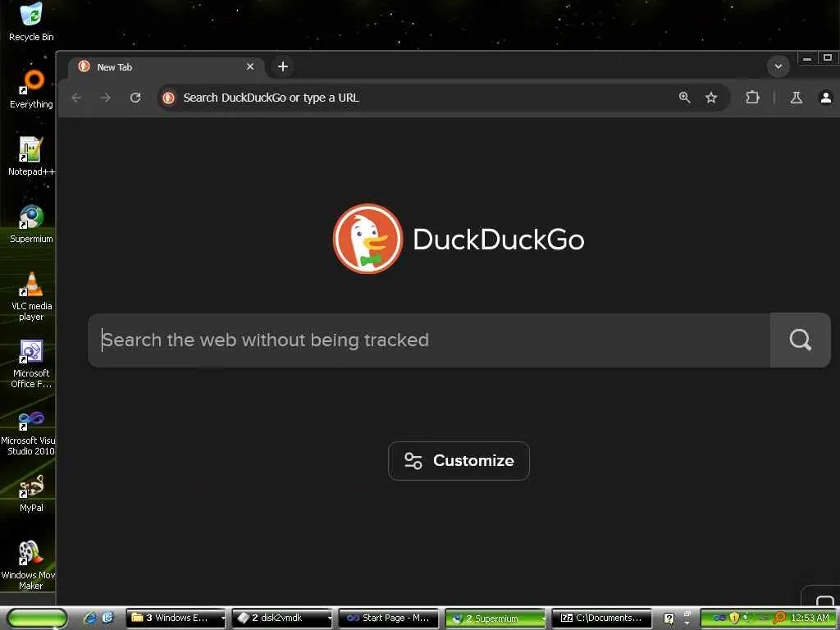
Task: Close the New Tab tab
Action: tap(249, 66)
